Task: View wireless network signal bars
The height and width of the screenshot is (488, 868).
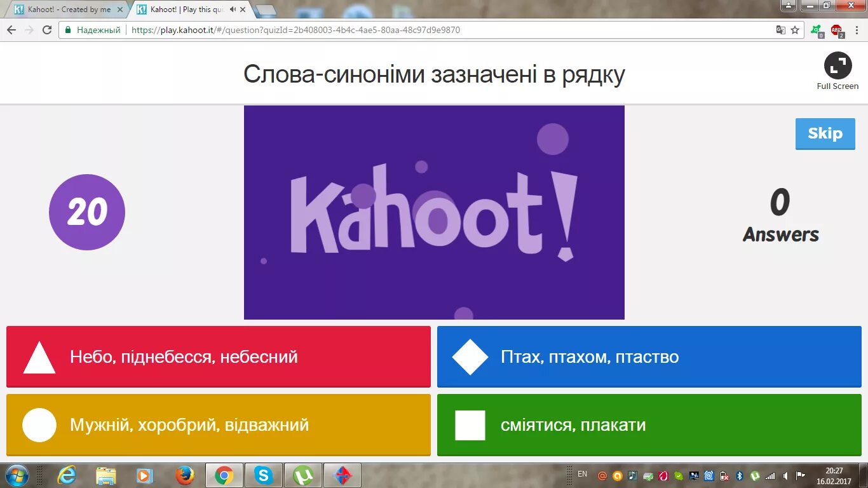Action: coord(770,475)
